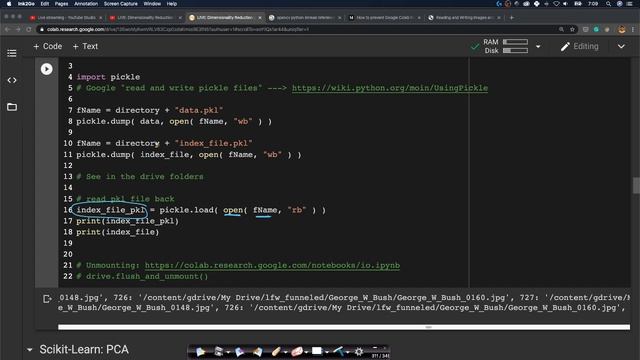640x360 pixels.
Task: Run the code cell with the play button
Action: 47,69
